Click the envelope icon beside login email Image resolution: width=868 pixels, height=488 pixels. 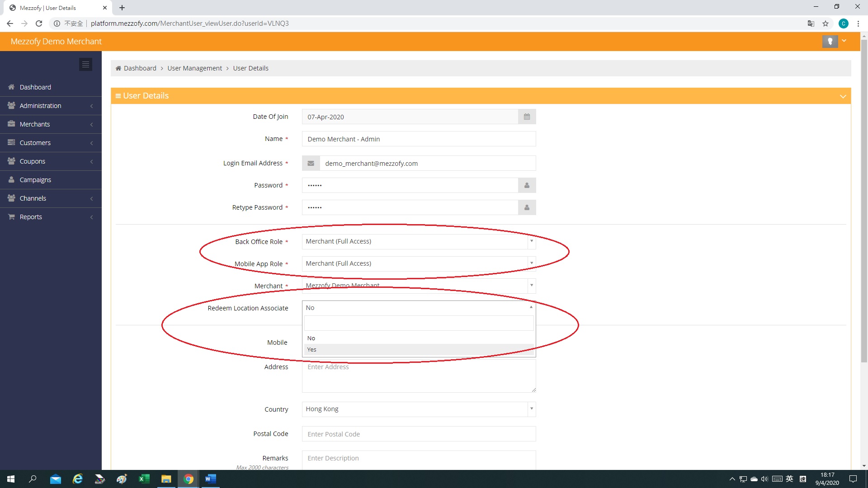coord(311,163)
